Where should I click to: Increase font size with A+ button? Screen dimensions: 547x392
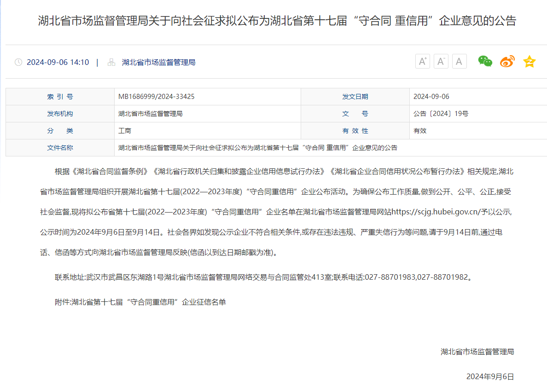point(422,62)
